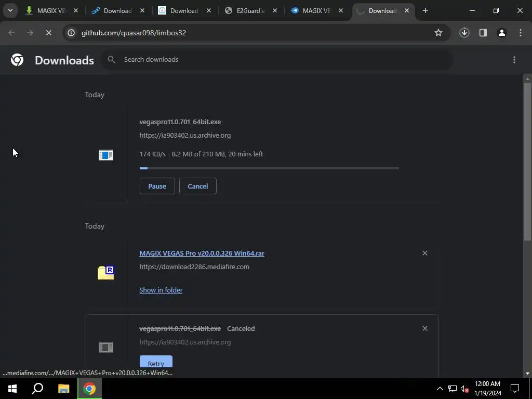Show the MAGIX rar file in folder
Viewport: 532px width, 399px height.
click(161, 290)
